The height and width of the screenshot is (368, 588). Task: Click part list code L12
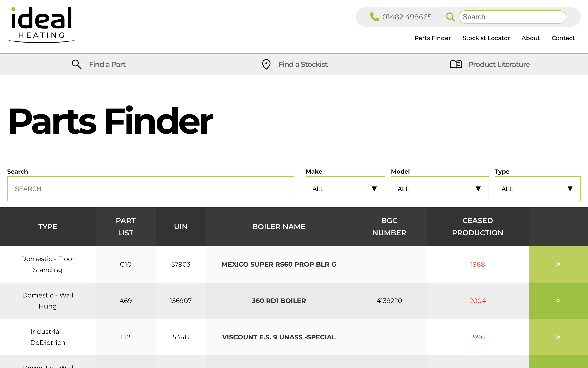click(125, 337)
